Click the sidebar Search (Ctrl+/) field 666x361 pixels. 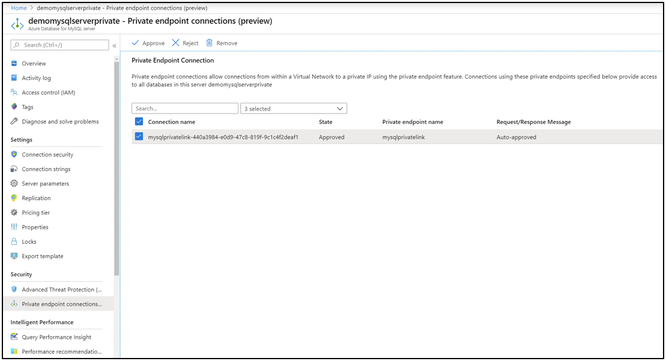click(x=59, y=45)
